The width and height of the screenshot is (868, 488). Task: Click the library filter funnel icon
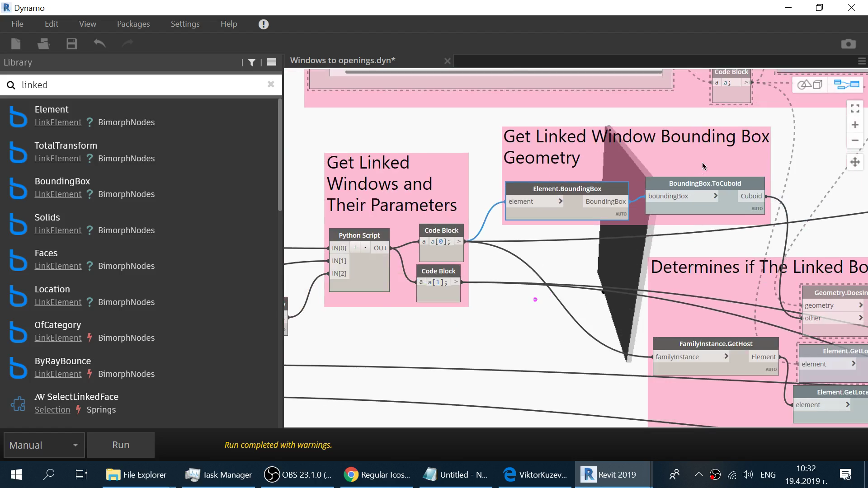pyautogui.click(x=252, y=62)
